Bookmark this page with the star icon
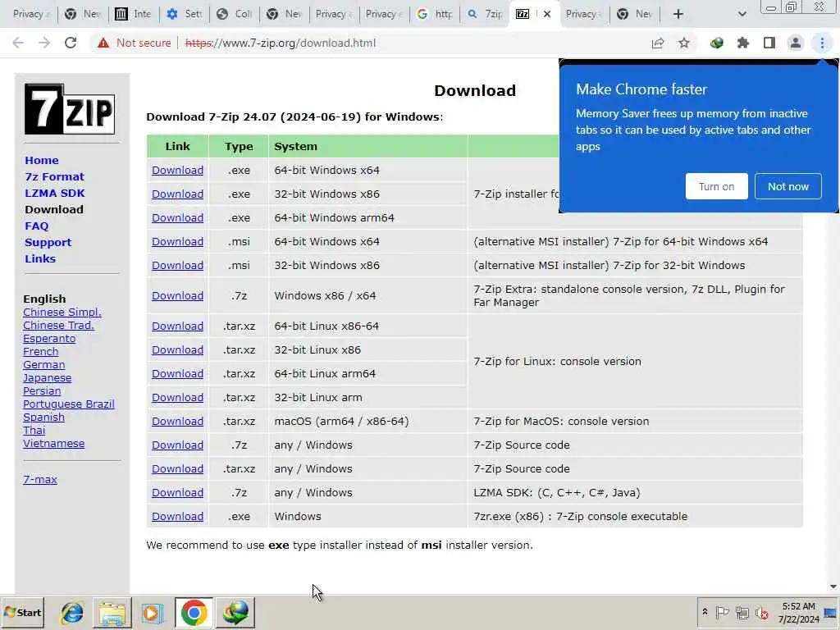This screenshot has height=630, width=840. tap(684, 43)
